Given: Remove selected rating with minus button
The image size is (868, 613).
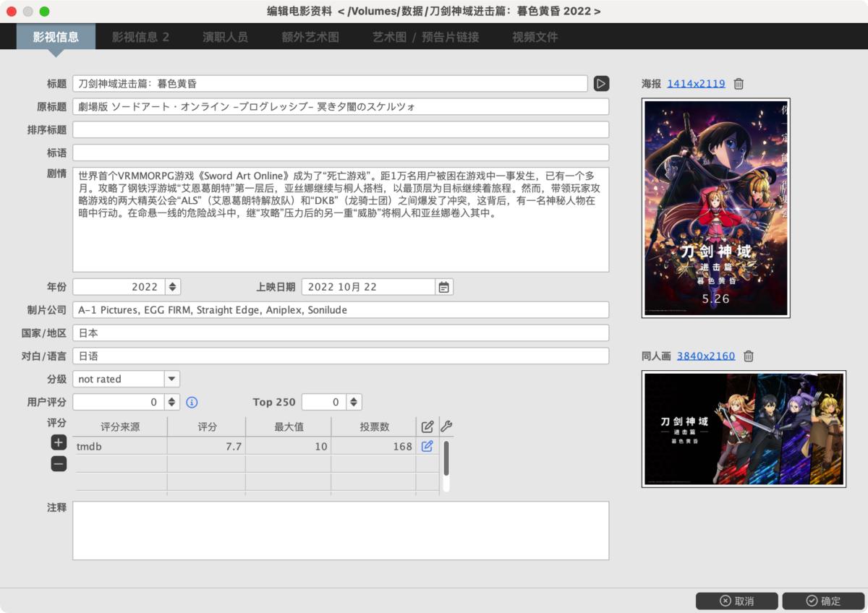Looking at the screenshot, I should [x=59, y=464].
